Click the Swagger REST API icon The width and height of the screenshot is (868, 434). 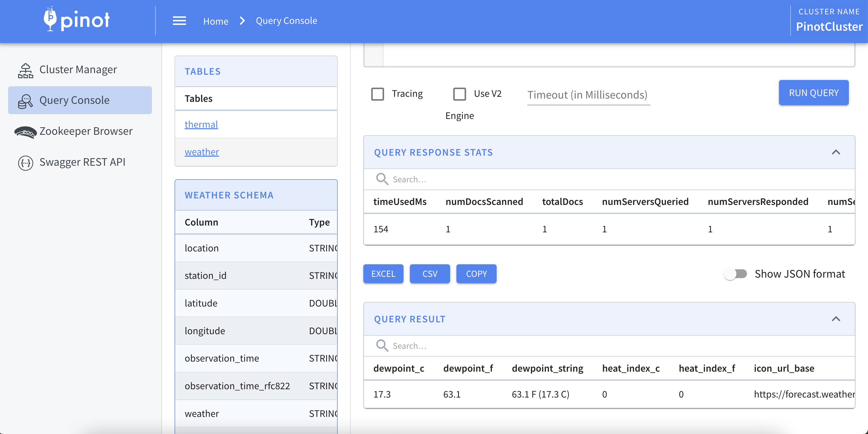tap(25, 163)
